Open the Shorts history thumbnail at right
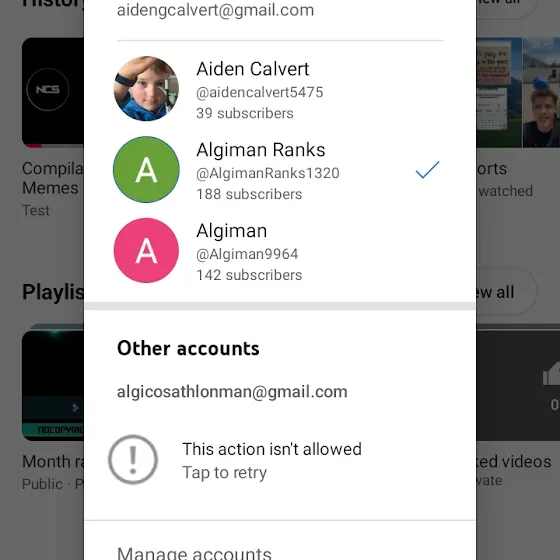Screen dimensions: 560x560 [518, 92]
